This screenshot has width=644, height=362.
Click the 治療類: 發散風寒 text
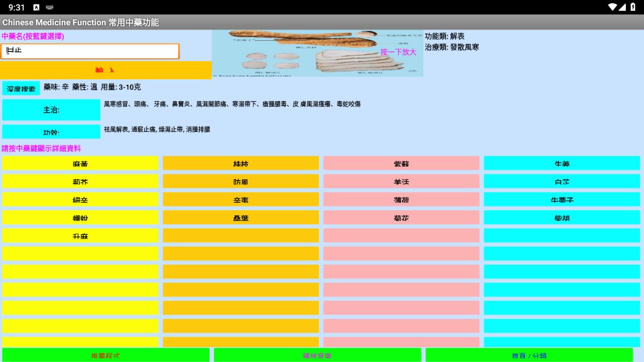point(452,47)
